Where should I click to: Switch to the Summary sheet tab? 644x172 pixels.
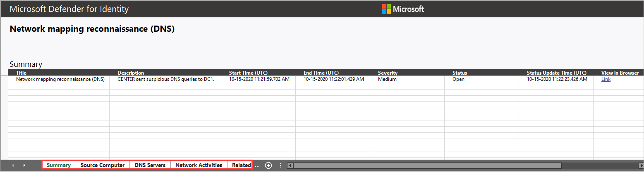tap(59, 165)
